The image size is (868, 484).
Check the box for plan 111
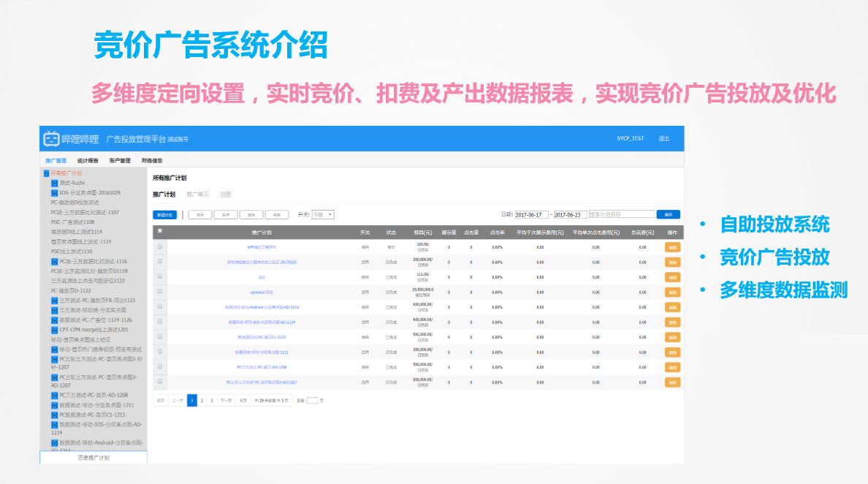pos(160,277)
